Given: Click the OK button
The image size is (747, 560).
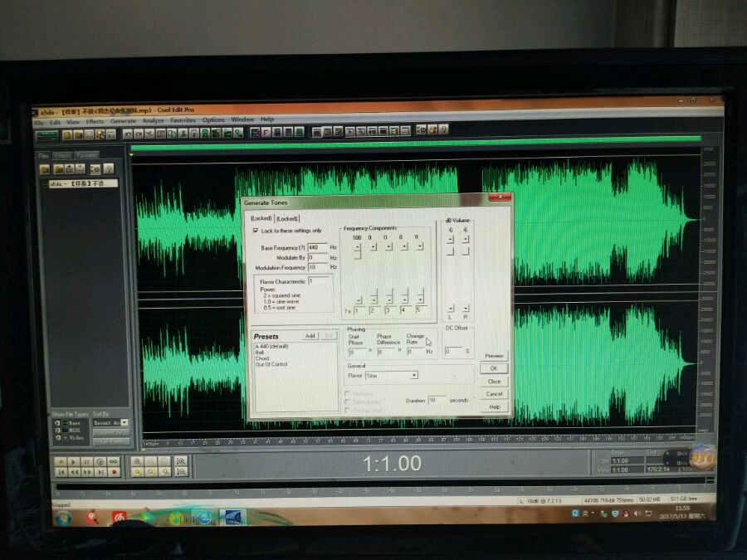Looking at the screenshot, I should (494, 368).
